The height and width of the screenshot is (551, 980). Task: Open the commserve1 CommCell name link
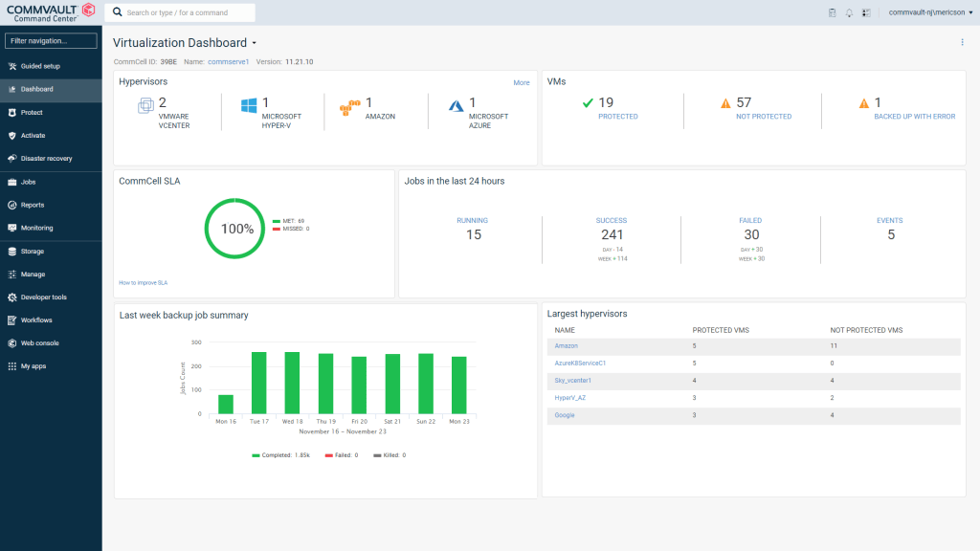click(228, 62)
